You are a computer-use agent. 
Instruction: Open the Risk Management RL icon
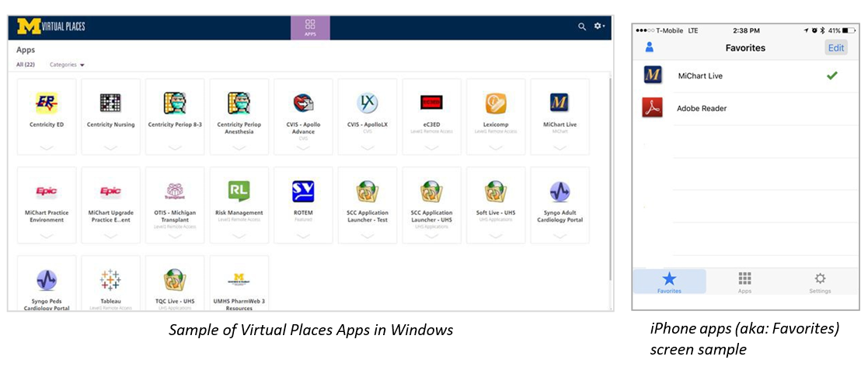pyautogui.click(x=239, y=191)
